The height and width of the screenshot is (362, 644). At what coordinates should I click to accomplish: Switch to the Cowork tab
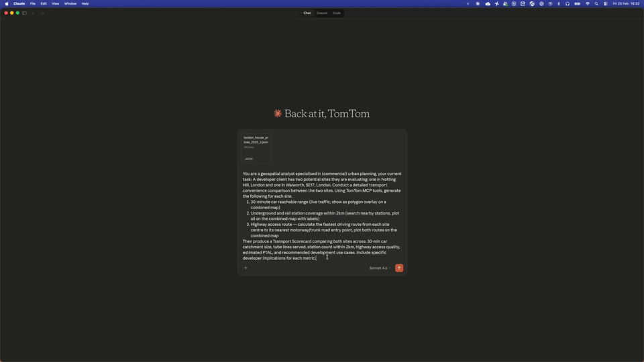[x=322, y=13]
